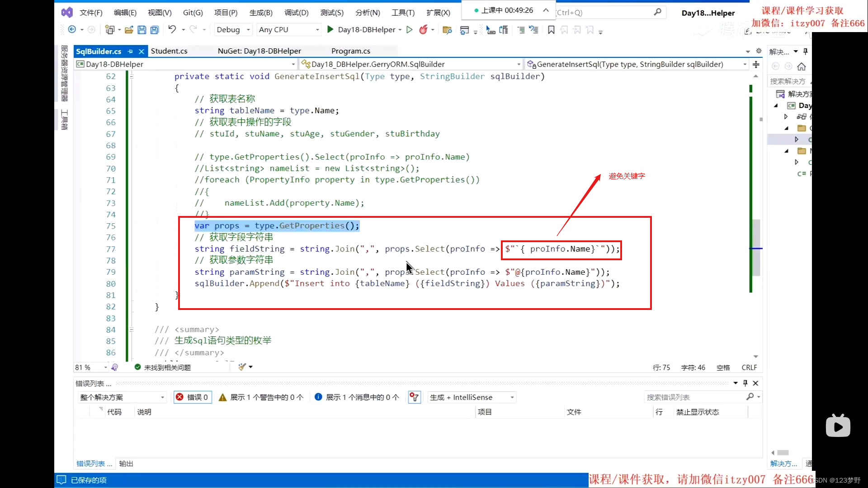The width and height of the screenshot is (868, 488).
Task: Toggle the Errors 0 filter button
Action: pyautogui.click(x=193, y=397)
